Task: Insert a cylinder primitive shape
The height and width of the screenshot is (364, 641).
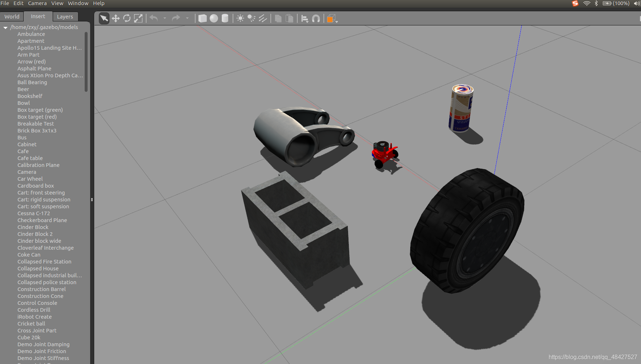Action: point(225,19)
